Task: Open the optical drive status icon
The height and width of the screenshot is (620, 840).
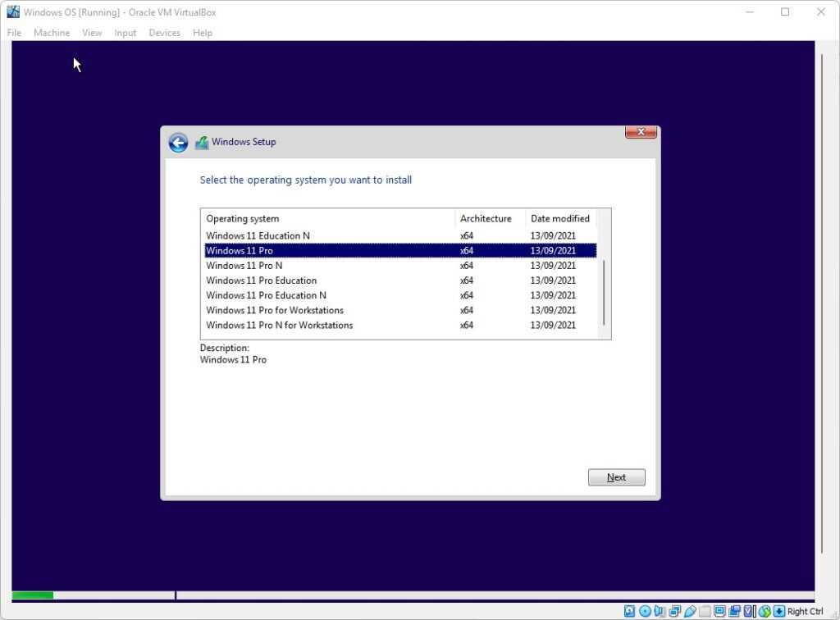Action: click(x=645, y=611)
